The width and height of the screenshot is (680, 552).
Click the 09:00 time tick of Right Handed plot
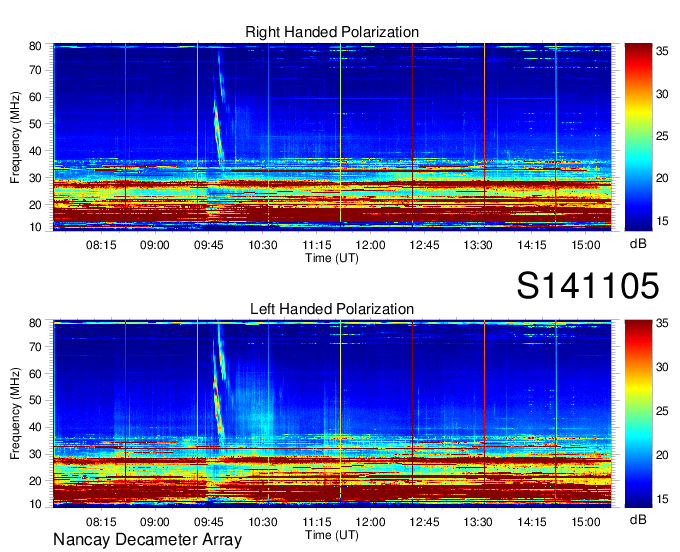click(155, 245)
